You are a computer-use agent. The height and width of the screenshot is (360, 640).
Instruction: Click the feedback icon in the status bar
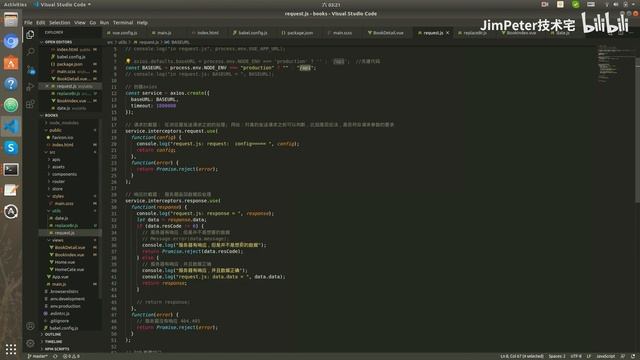[x=623, y=356]
